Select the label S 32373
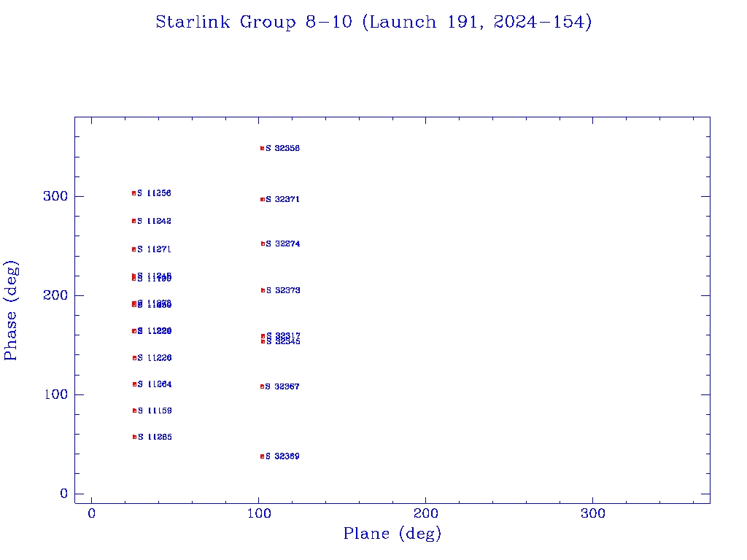 [x=283, y=290]
